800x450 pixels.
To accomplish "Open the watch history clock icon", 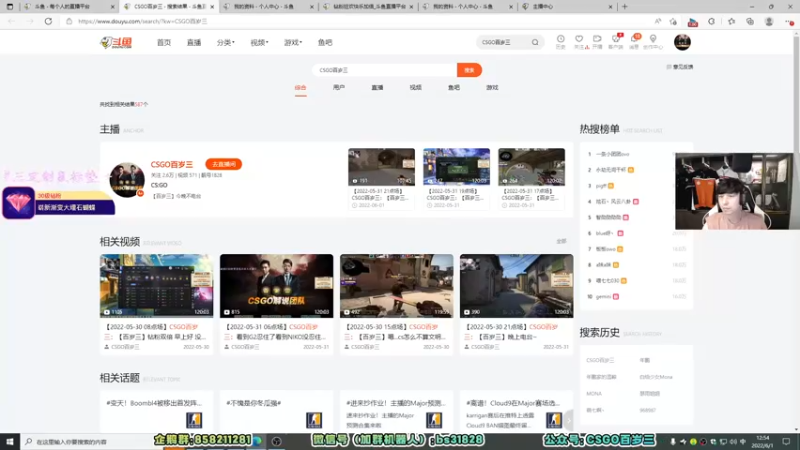I will [x=560, y=41].
